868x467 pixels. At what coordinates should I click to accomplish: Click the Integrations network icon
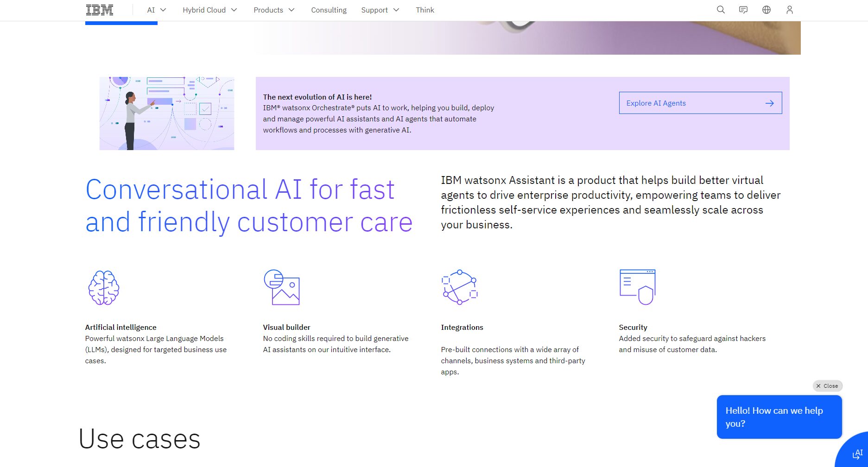tap(460, 287)
